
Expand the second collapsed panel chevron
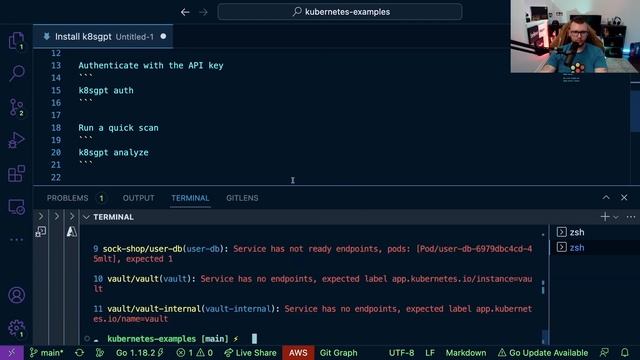pyautogui.click(x=56, y=216)
